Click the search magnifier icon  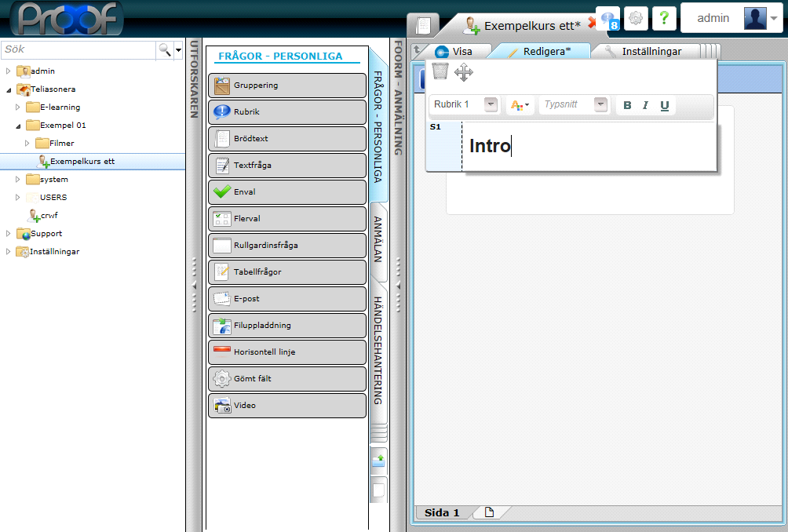[165, 49]
